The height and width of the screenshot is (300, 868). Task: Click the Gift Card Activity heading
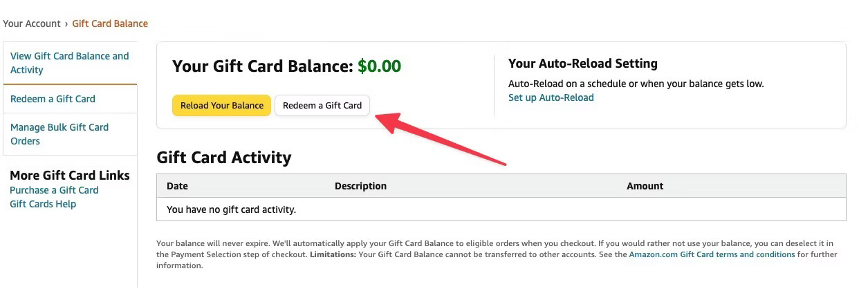(x=224, y=158)
